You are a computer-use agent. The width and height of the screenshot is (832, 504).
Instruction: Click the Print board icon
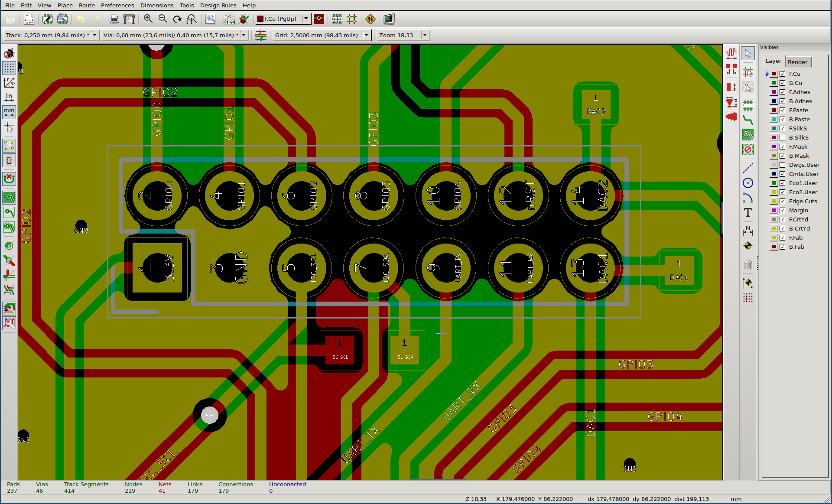[x=114, y=19]
